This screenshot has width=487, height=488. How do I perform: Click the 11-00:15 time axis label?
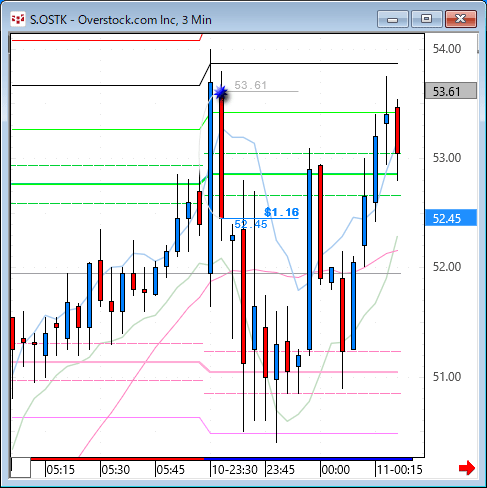tap(400, 469)
